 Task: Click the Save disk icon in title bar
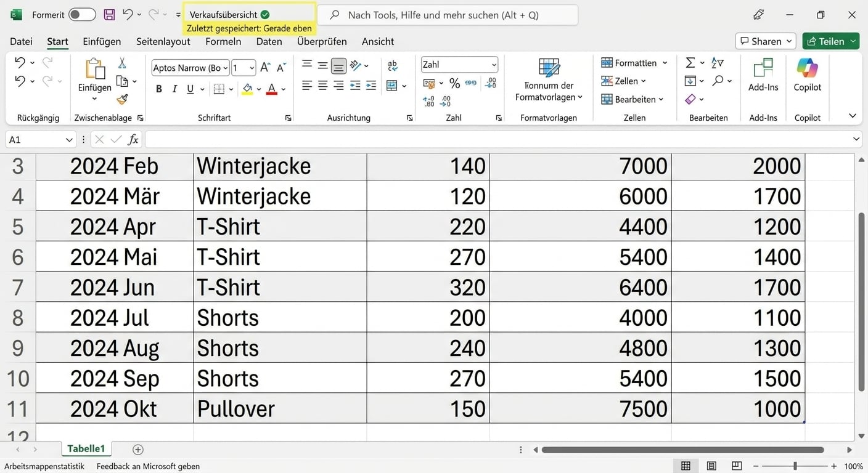[109, 15]
